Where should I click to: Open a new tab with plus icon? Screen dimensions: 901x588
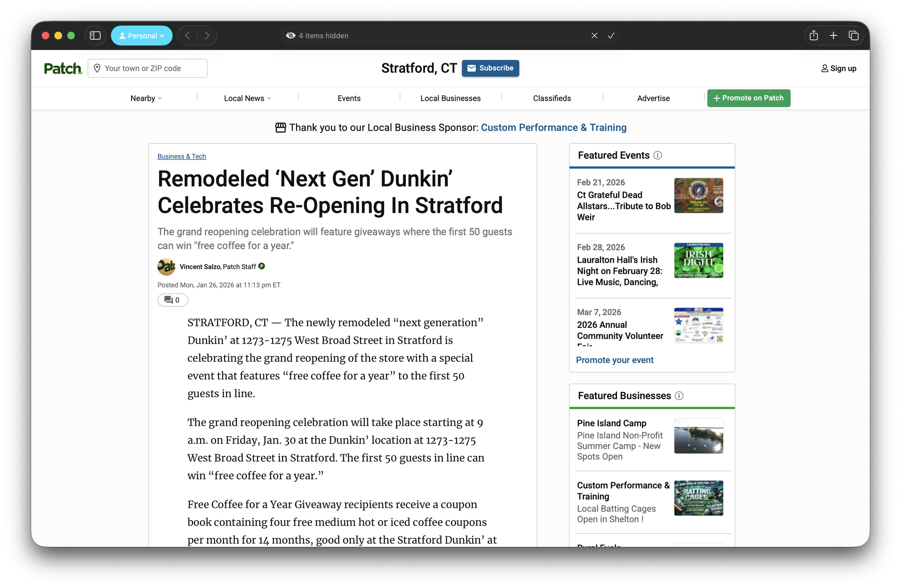833,36
